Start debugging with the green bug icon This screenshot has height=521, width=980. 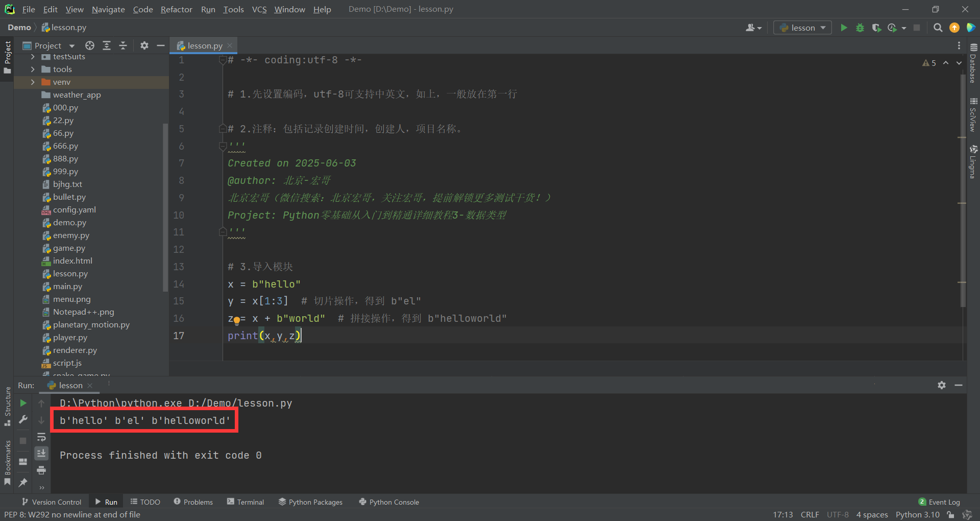tap(860, 28)
